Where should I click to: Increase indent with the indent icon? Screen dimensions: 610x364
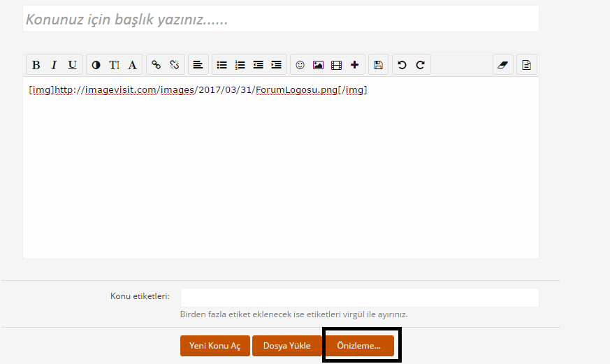276,65
